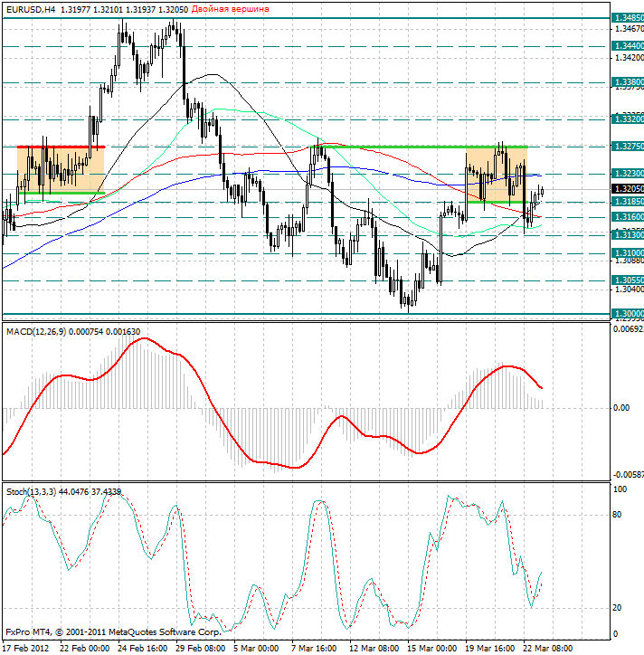Select the 1.32750 price level tag
The image size is (644, 655).
pyautogui.click(x=628, y=147)
